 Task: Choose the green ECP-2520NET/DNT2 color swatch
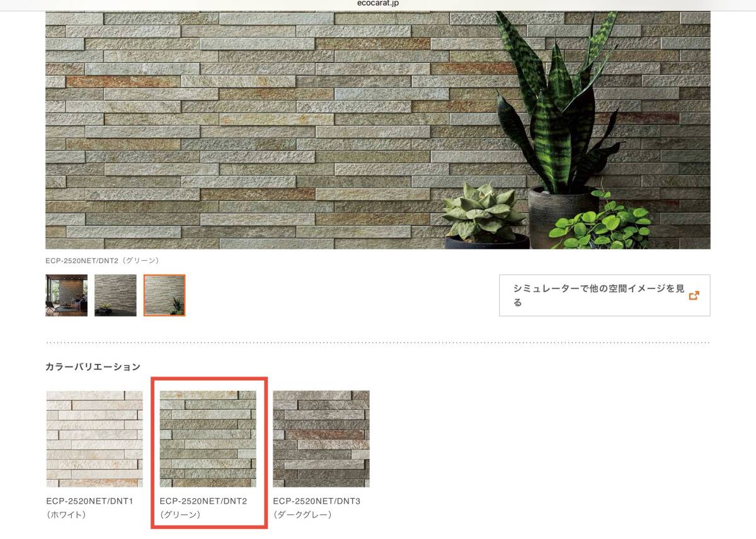[x=208, y=439]
